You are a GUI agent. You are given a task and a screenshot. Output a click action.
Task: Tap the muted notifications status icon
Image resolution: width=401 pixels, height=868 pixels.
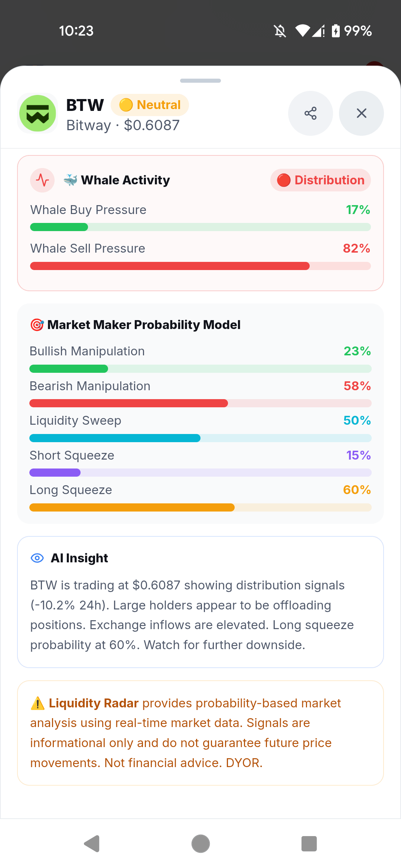click(x=280, y=31)
